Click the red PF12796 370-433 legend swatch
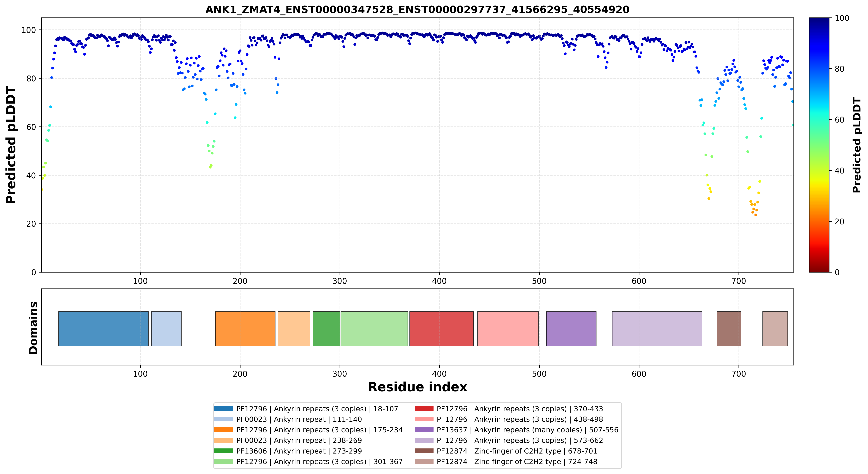The width and height of the screenshot is (868, 474). 424,409
